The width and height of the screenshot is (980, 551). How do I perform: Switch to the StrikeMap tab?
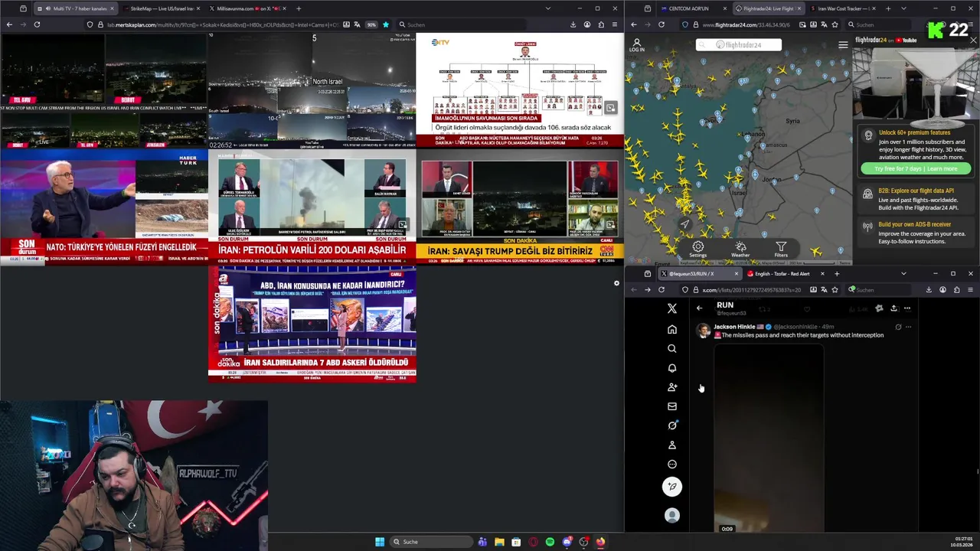point(162,8)
